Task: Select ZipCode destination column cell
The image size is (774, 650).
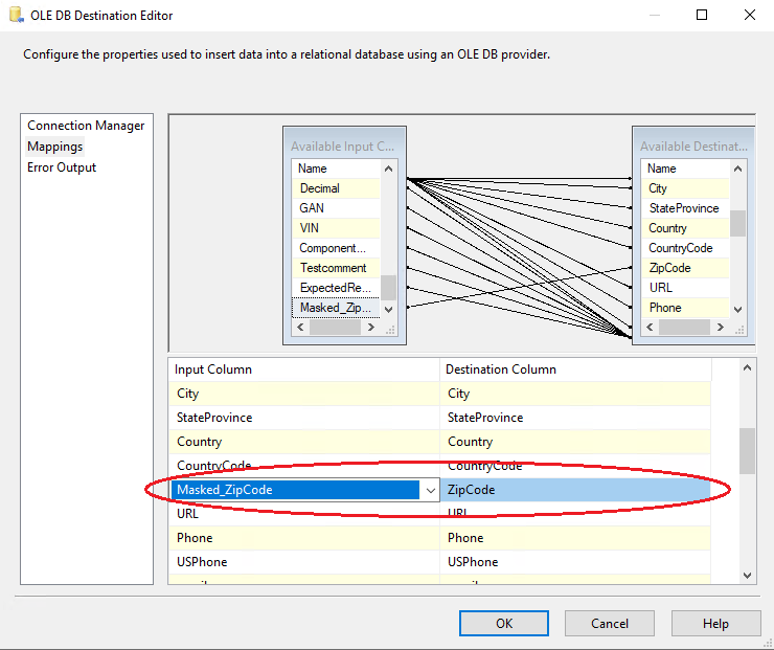Action: 575,490
